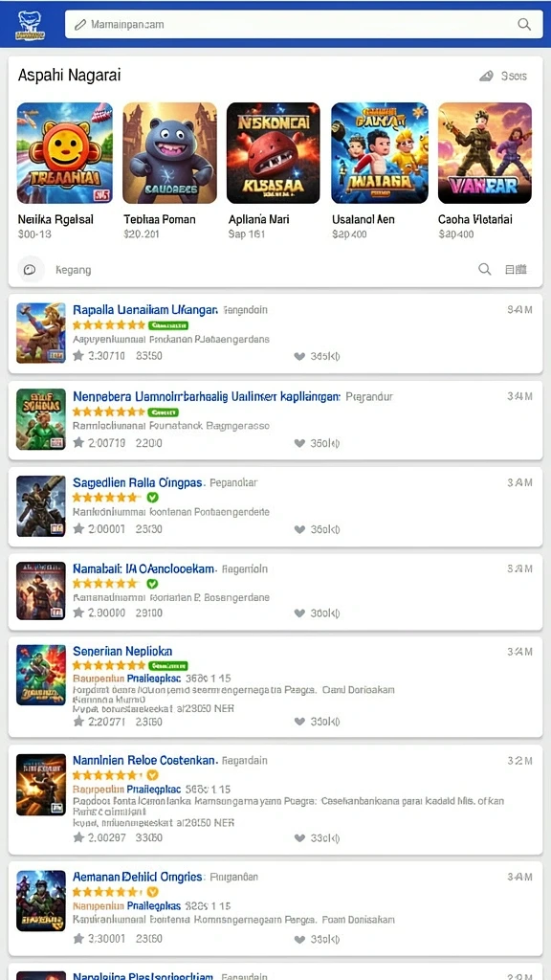Click the green badge on Senerlian Neplioka

point(168,666)
